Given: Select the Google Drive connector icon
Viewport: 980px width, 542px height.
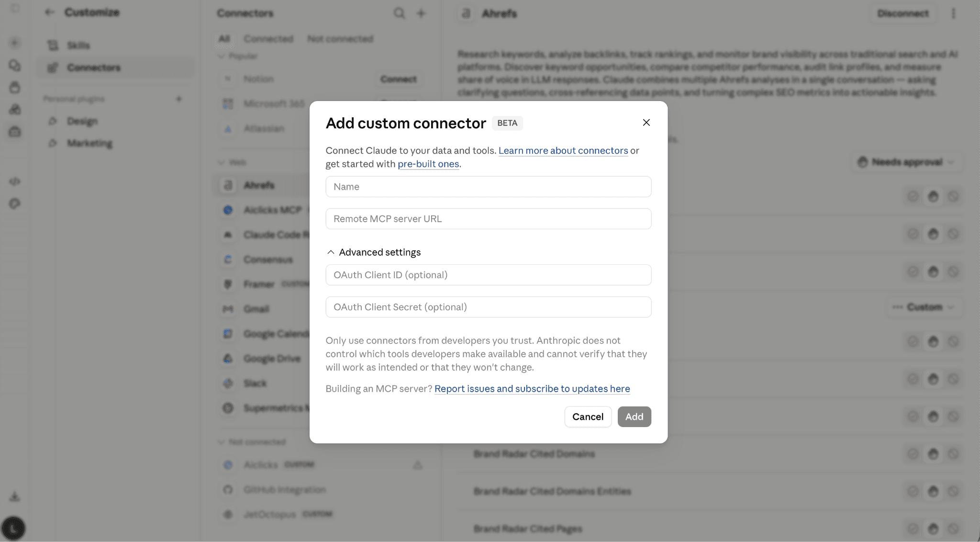Looking at the screenshot, I should (x=228, y=359).
